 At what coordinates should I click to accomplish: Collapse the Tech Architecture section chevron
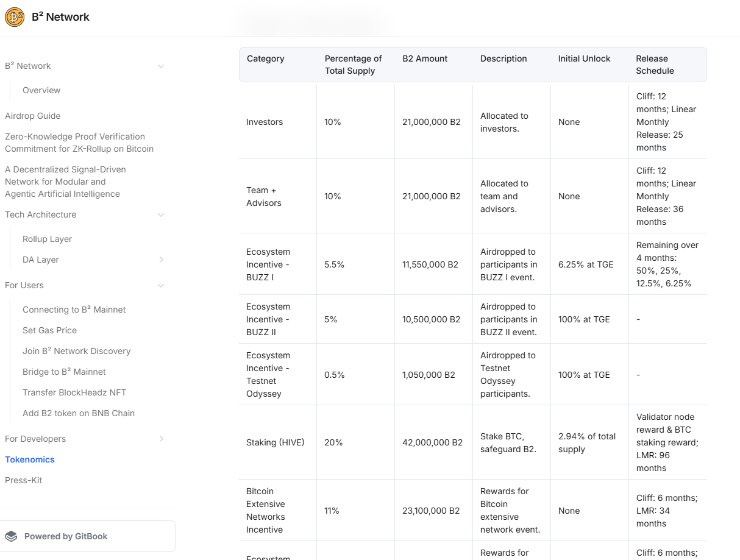tap(161, 214)
